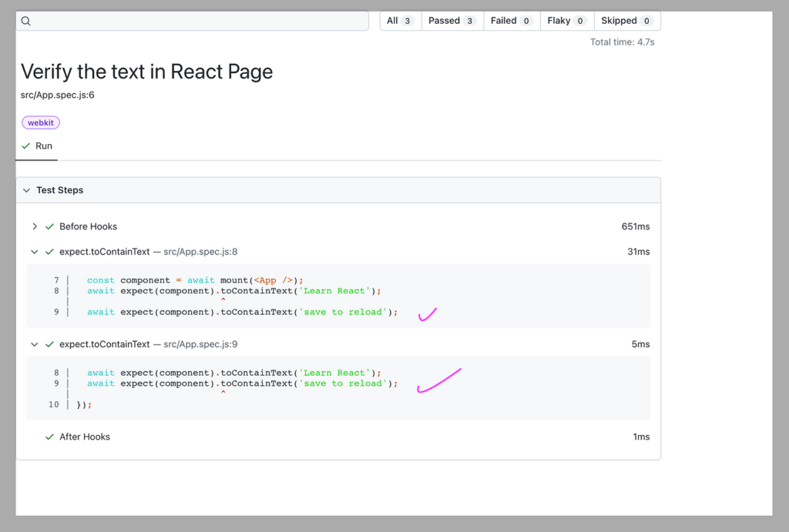Click the search magnifier icon
789x532 pixels.
coord(26,21)
